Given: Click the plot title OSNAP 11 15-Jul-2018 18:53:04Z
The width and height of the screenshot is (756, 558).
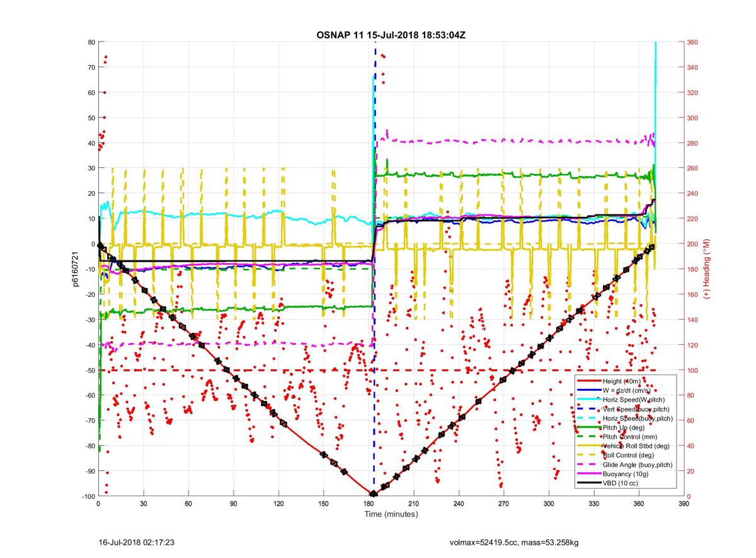Looking at the screenshot, I should coord(391,35).
